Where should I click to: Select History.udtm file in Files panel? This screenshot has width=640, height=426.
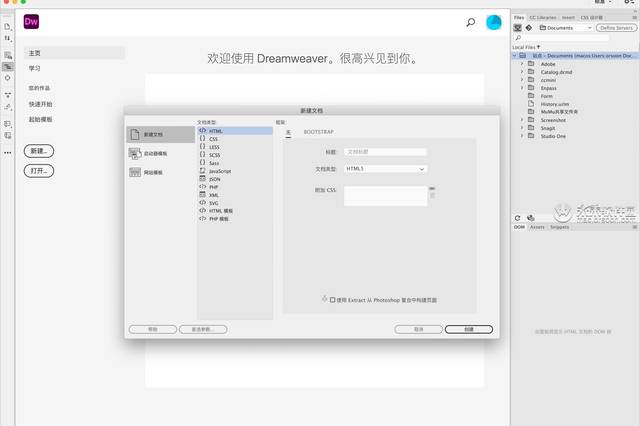pos(554,104)
